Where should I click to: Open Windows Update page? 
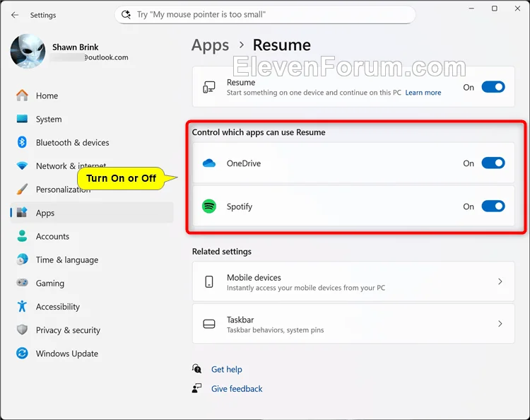[x=92, y=354]
